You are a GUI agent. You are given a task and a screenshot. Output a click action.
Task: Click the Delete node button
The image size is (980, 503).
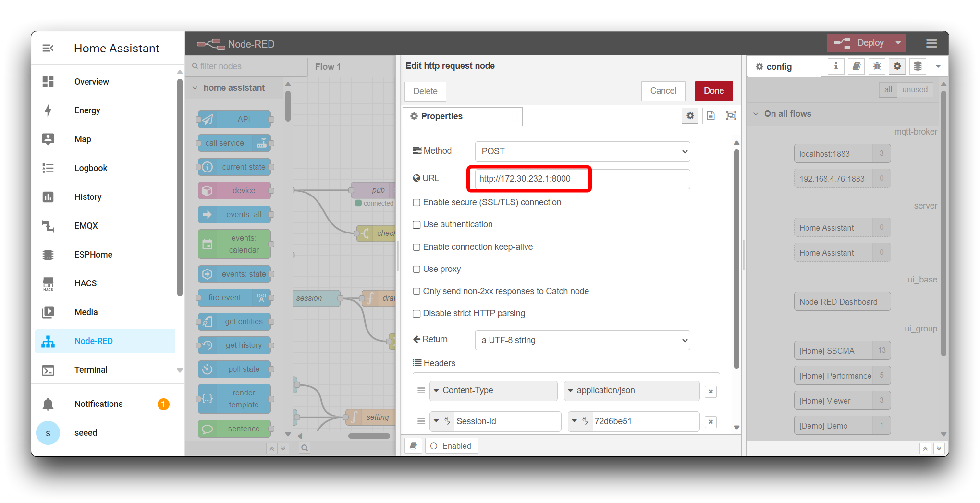(x=425, y=91)
